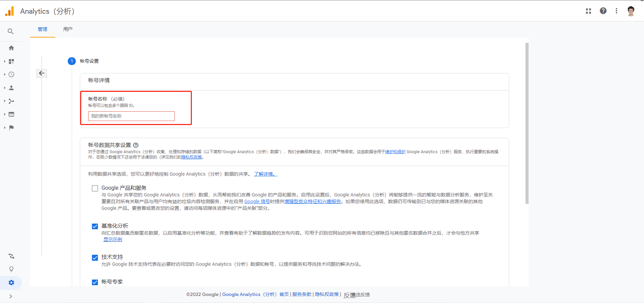This screenshot has width=644, height=303.
Task: Uncheck the 帐号专家 checkbox
Action: coord(95,282)
